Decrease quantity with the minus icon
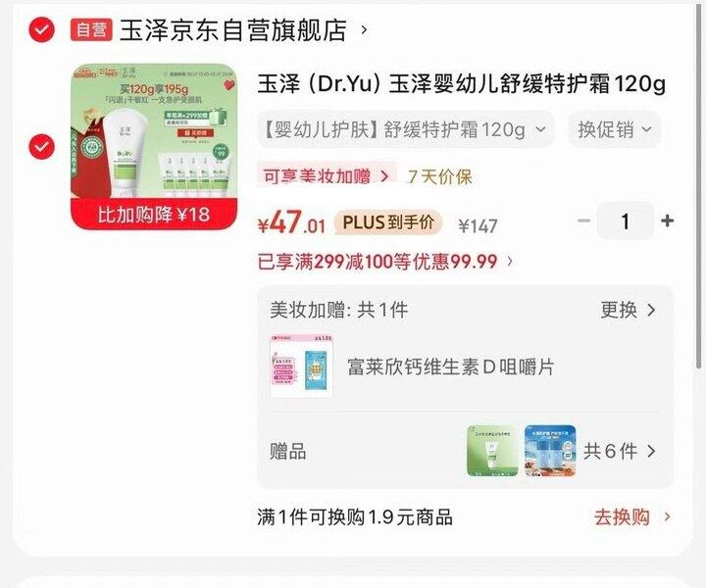The image size is (706, 588). [x=584, y=220]
